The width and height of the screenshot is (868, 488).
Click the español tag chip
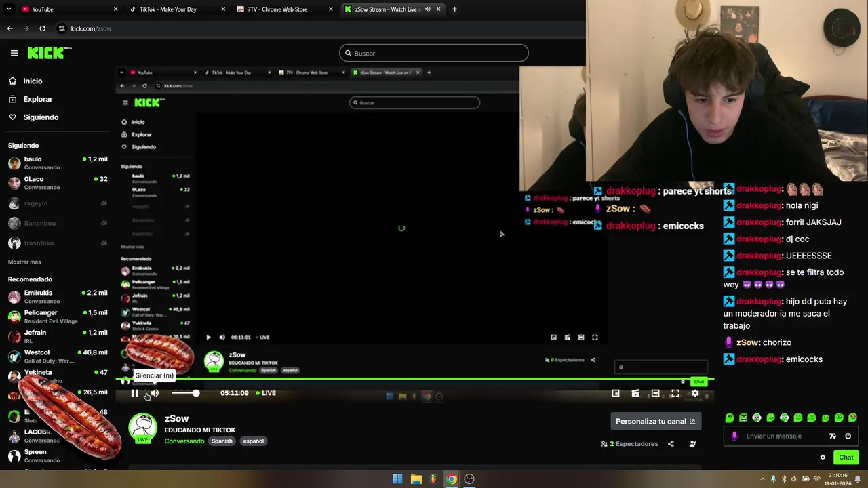[x=254, y=441]
